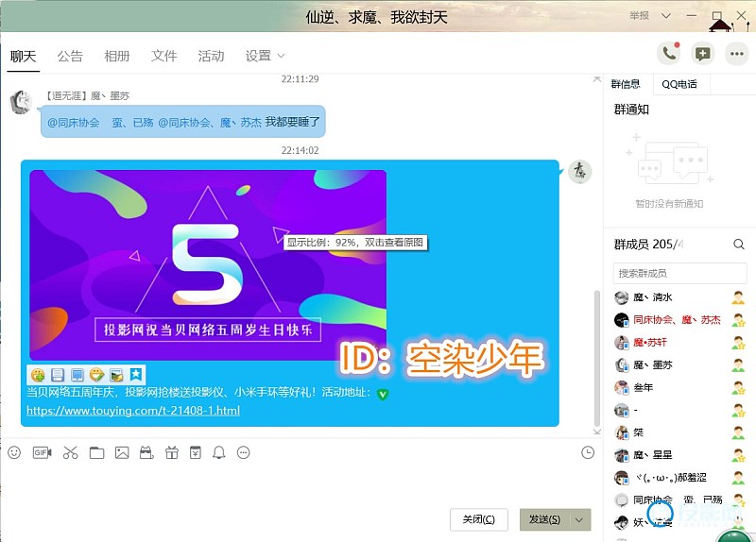
Task: Click the monitor icon on image toolbar
Action: point(77,374)
